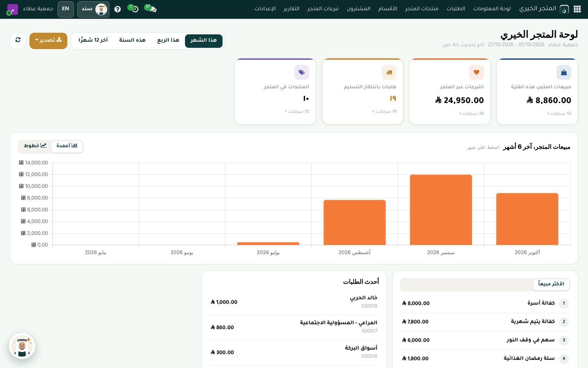Viewport: 588px width, 368px height.
Task: Click the 8,860.00 store sales value
Action: click(549, 100)
